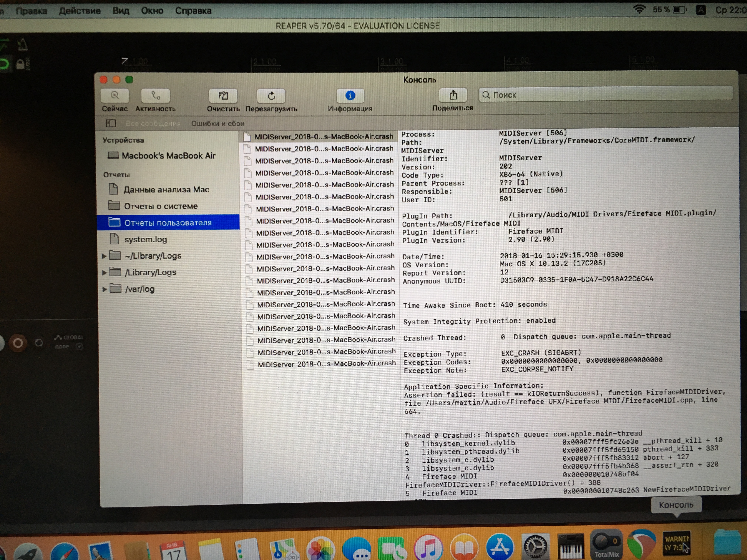Click the Поделиться share icon
This screenshot has height=560, width=747.
[453, 96]
